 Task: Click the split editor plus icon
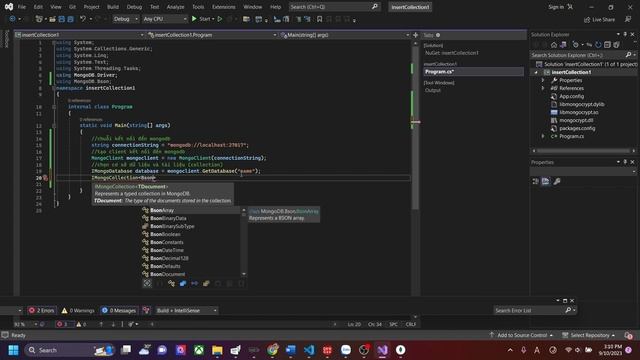tap(416, 35)
